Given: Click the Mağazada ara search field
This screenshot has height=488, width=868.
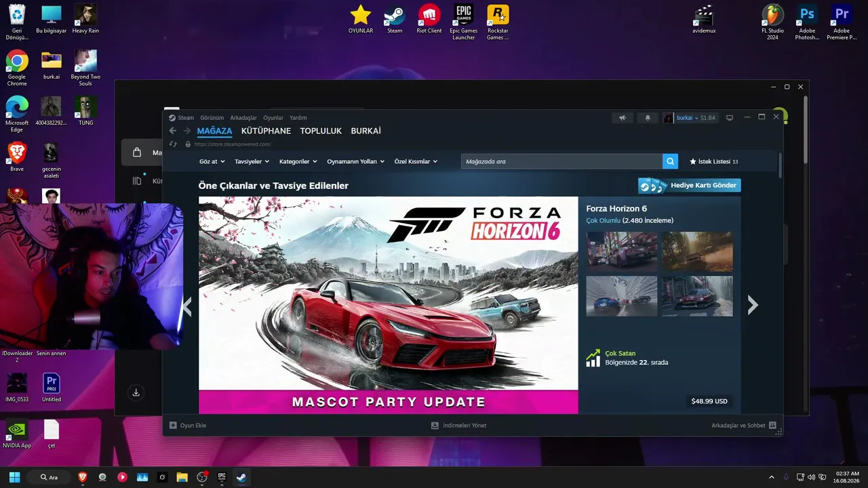Looking at the screenshot, I should [x=561, y=161].
